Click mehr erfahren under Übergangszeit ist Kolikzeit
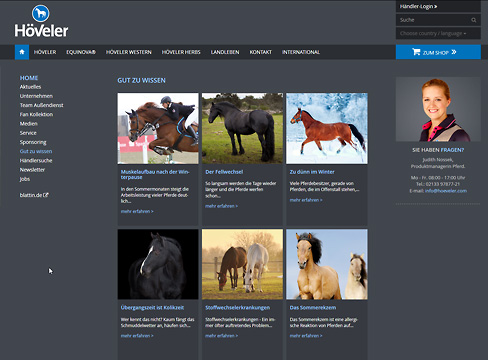This screenshot has height=360, width=488. (x=137, y=336)
